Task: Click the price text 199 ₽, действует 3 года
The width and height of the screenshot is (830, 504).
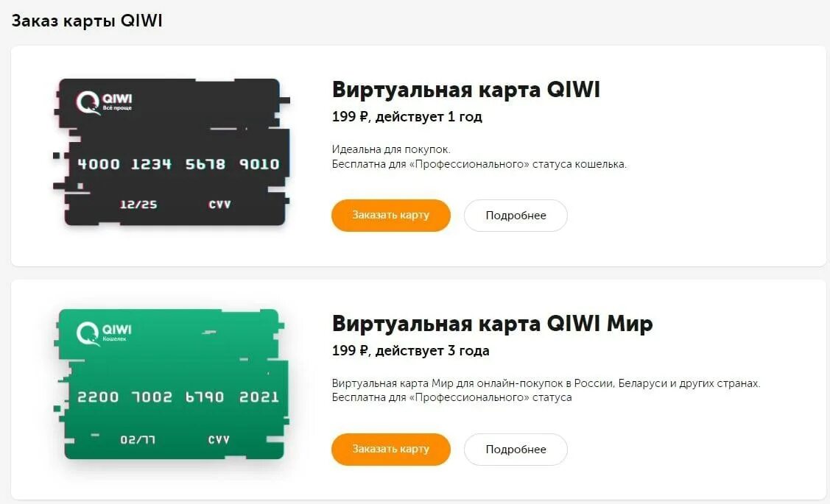Action: click(410, 350)
